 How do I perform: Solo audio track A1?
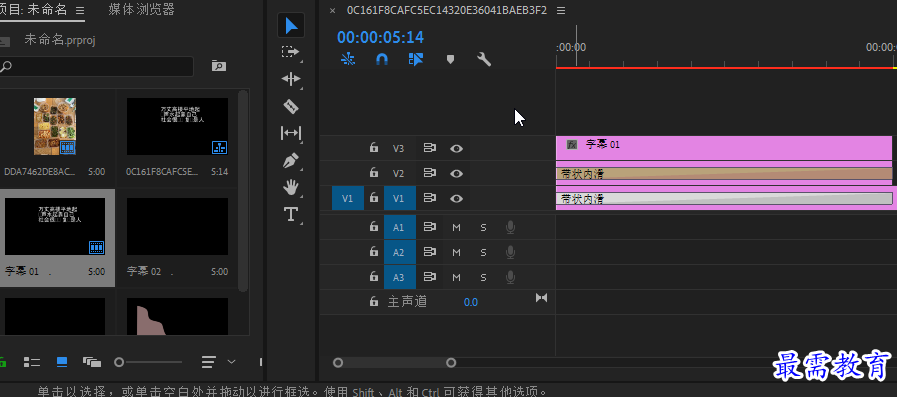pyautogui.click(x=483, y=228)
